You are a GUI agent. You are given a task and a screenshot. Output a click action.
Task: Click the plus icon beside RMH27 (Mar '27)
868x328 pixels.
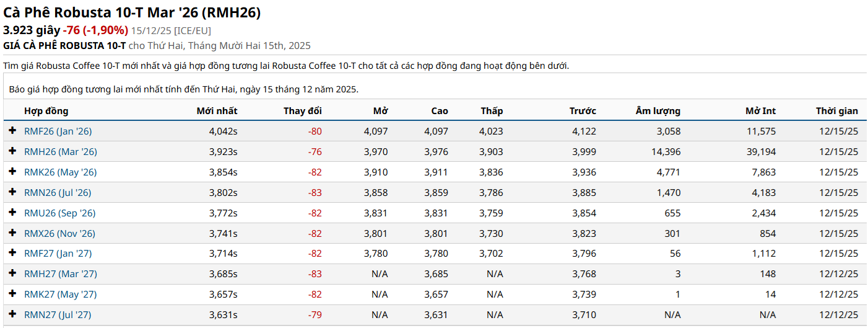(x=12, y=273)
